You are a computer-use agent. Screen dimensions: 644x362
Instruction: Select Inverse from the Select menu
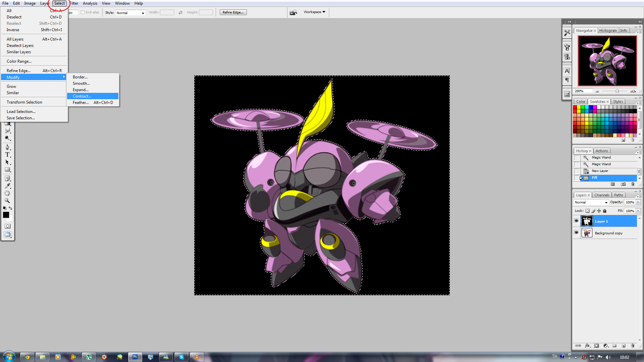[34, 30]
